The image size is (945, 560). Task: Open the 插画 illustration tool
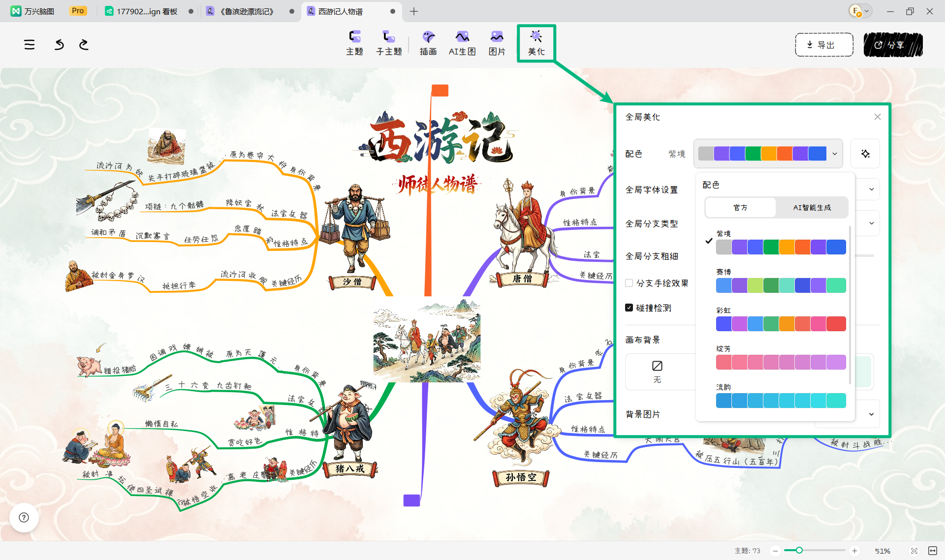click(x=428, y=43)
